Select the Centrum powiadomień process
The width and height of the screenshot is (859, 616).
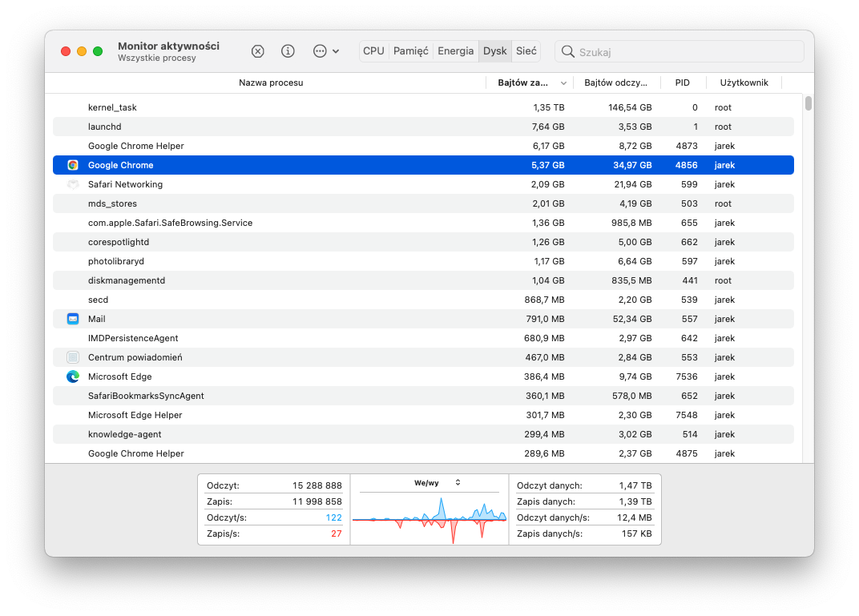[x=423, y=357]
